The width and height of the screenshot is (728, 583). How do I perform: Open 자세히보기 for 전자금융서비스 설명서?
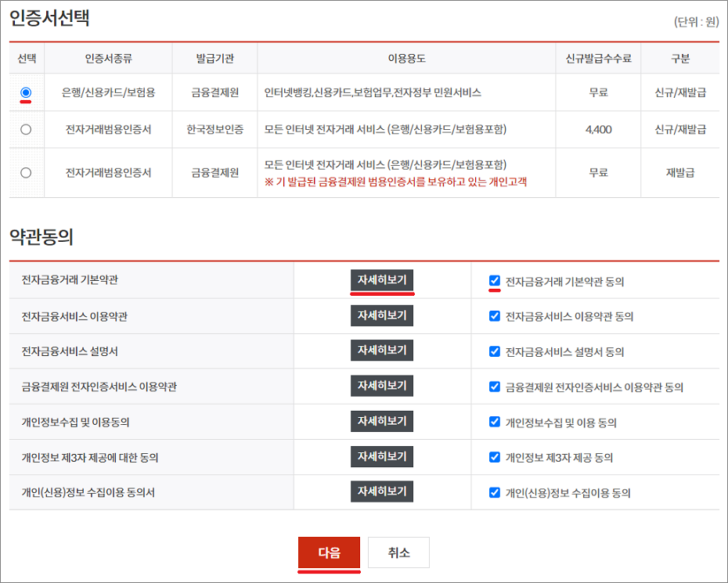[382, 351]
